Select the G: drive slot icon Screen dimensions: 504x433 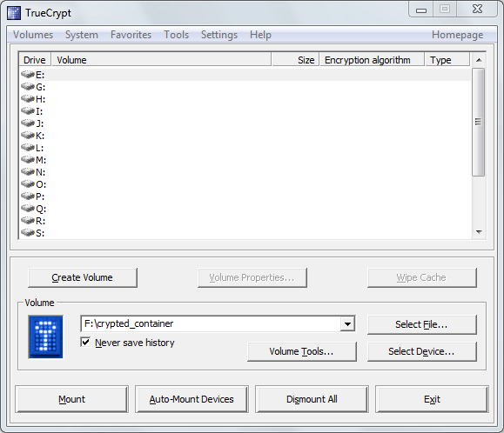pyautogui.click(x=28, y=87)
